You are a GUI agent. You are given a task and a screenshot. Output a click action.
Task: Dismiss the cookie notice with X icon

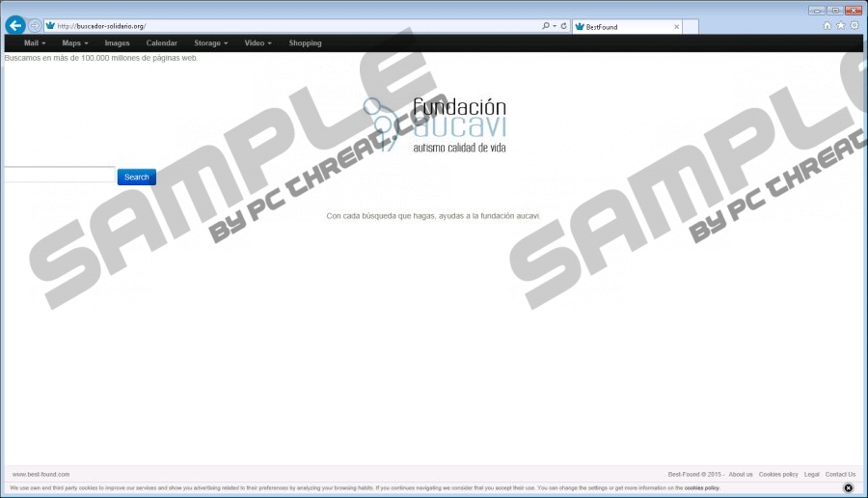(x=849, y=488)
